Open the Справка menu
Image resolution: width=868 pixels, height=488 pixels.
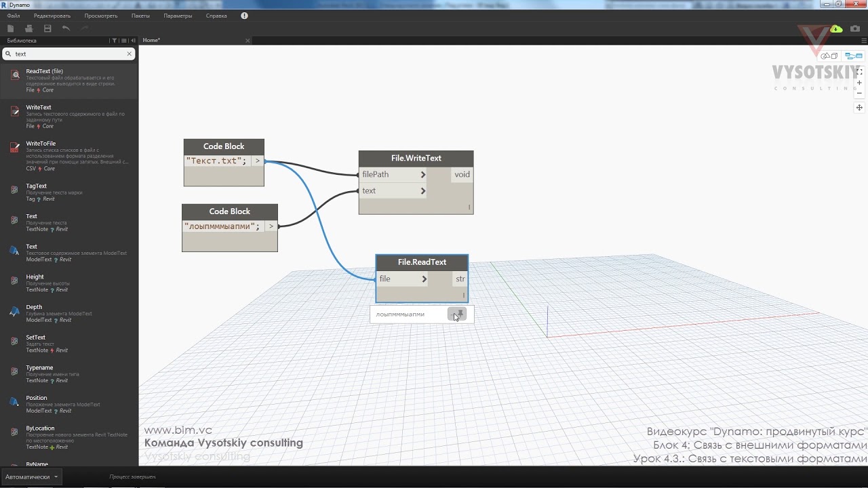216,16
